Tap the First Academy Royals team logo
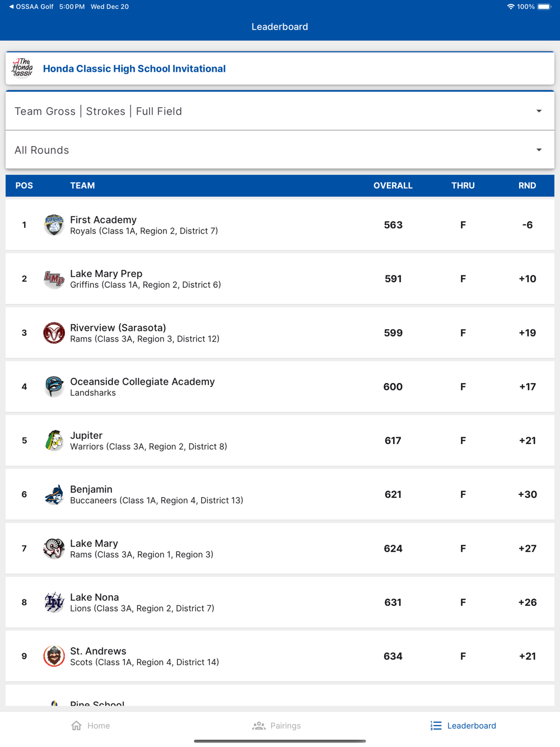This screenshot has height=747, width=560. coord(54,225)
